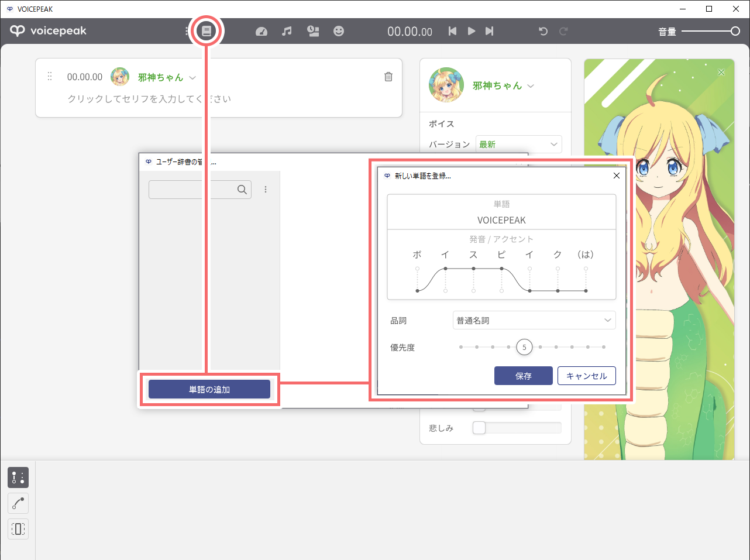Image resolution: width=750 pixels, height=560 pixels.
Task: Click the character illustration thumbnail
Action: [x=659, y=259]
